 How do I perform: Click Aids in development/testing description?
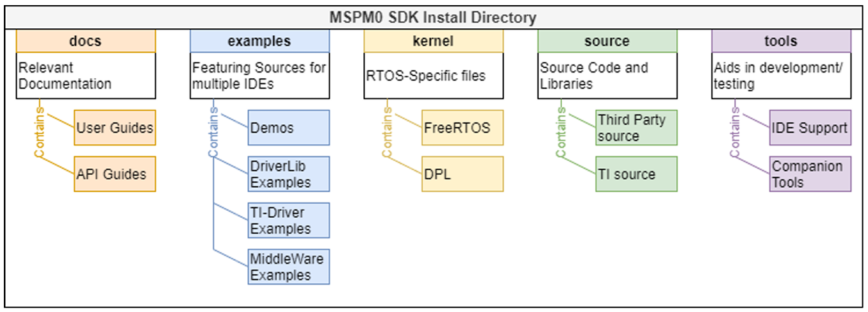[782, 76]
